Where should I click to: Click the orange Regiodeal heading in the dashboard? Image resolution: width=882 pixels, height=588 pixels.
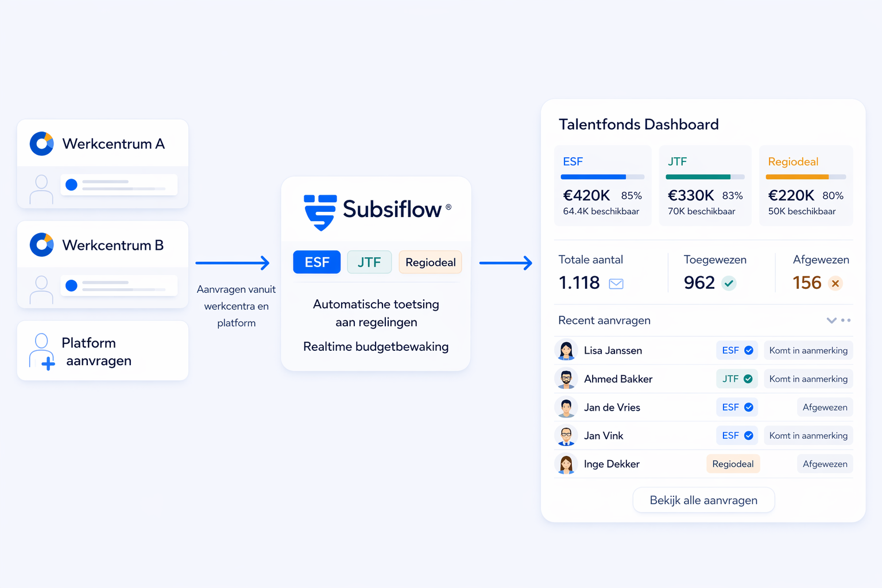coord(793,162)
